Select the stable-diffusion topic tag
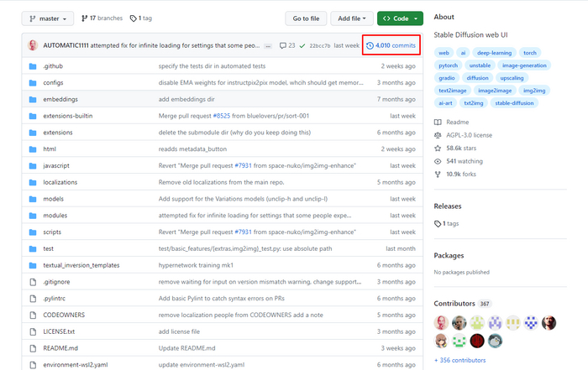588x370 pixels. (x=514, y=103)
